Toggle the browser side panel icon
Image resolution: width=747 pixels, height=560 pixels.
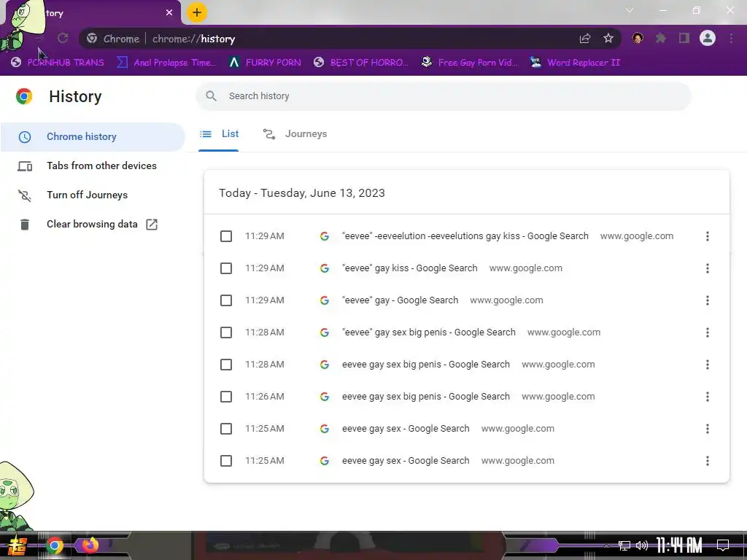point(684,38)
